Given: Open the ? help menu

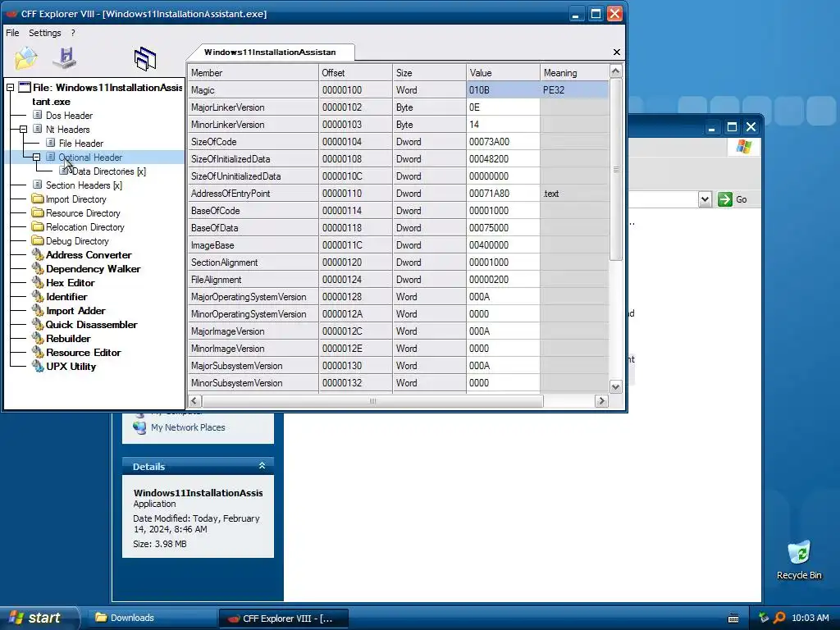Looking at the screenshot, I should (x=73, y=33).
